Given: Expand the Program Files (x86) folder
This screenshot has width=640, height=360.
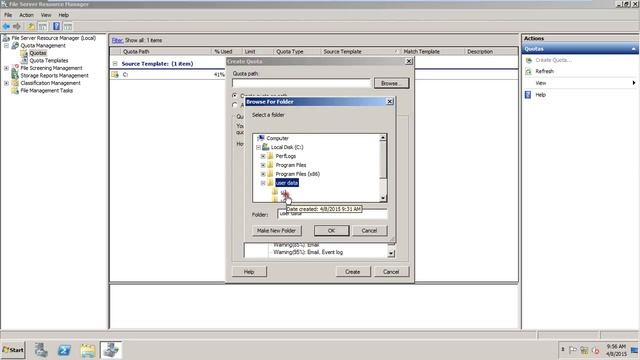Looking at the screenshot, I should [x=263, y=174].
